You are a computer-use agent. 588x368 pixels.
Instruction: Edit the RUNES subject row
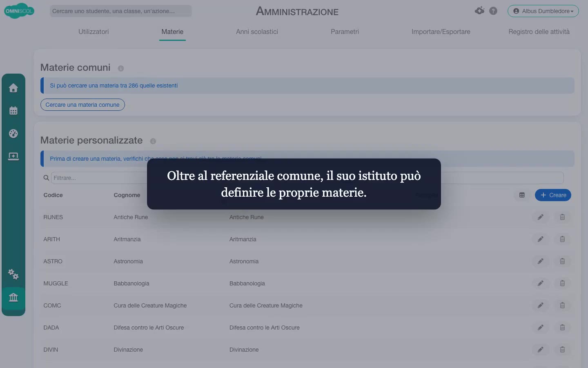pyautogui.click(x=541, y=217)
